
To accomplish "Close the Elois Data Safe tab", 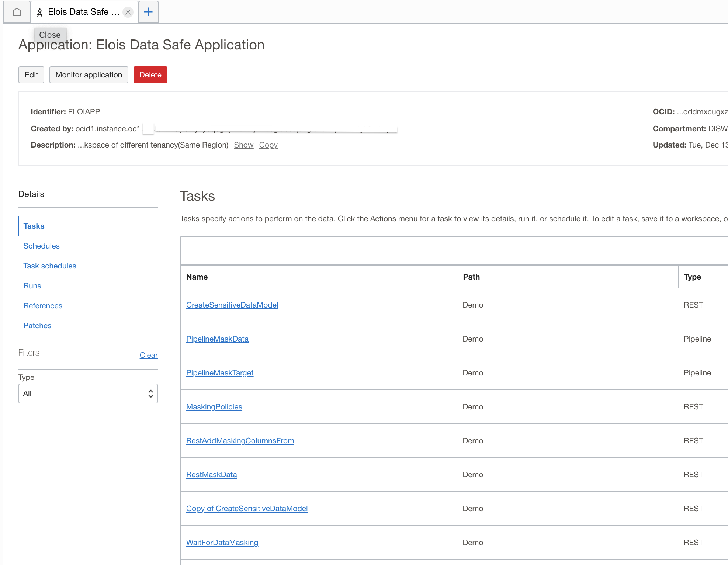I will 128,12.
